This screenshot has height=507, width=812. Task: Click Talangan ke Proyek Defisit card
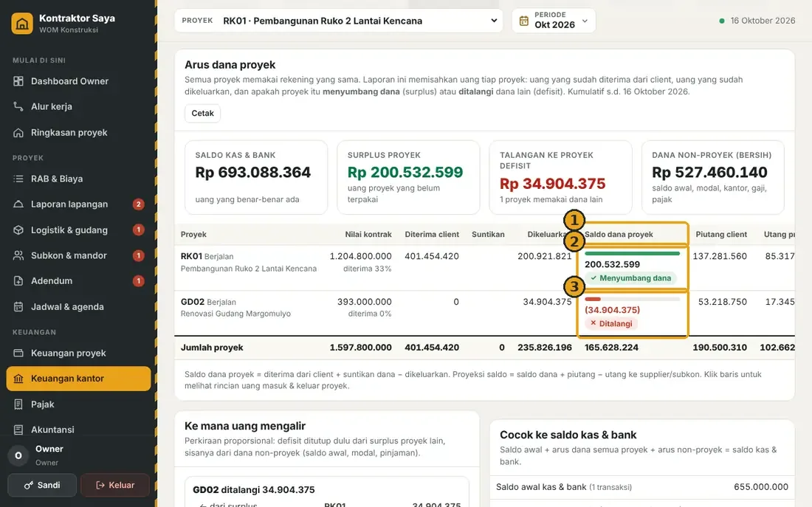click(561, 177)
